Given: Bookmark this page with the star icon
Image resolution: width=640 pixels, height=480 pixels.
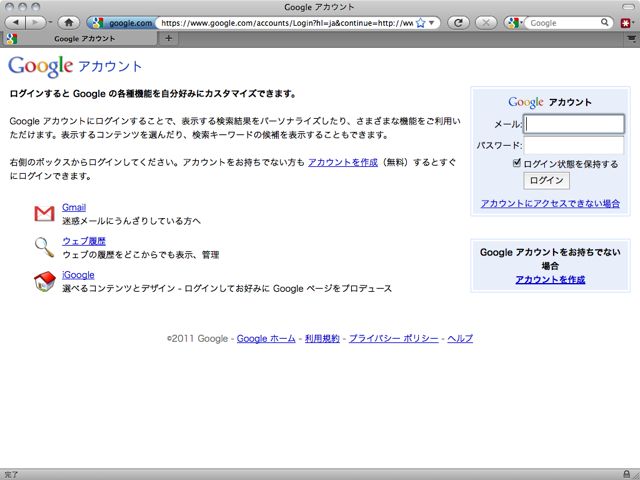Looking at the screenshot, I should point(420,23).
